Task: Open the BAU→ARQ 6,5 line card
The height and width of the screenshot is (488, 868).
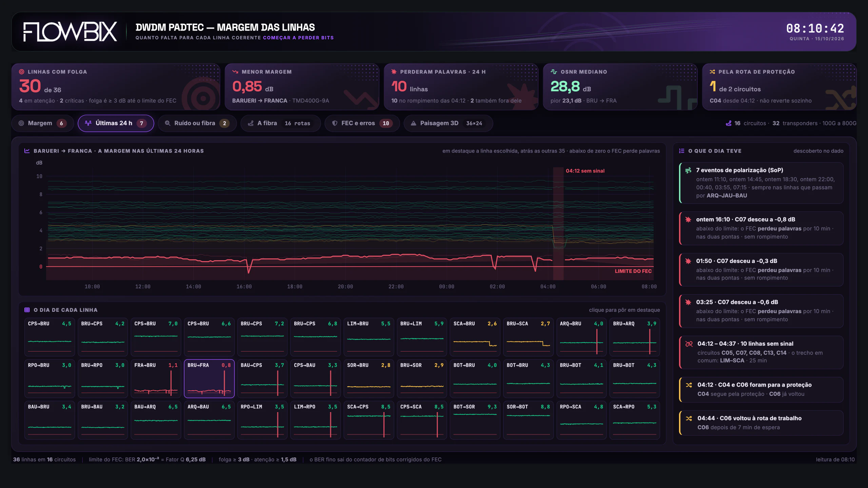Action: (156, 420)
